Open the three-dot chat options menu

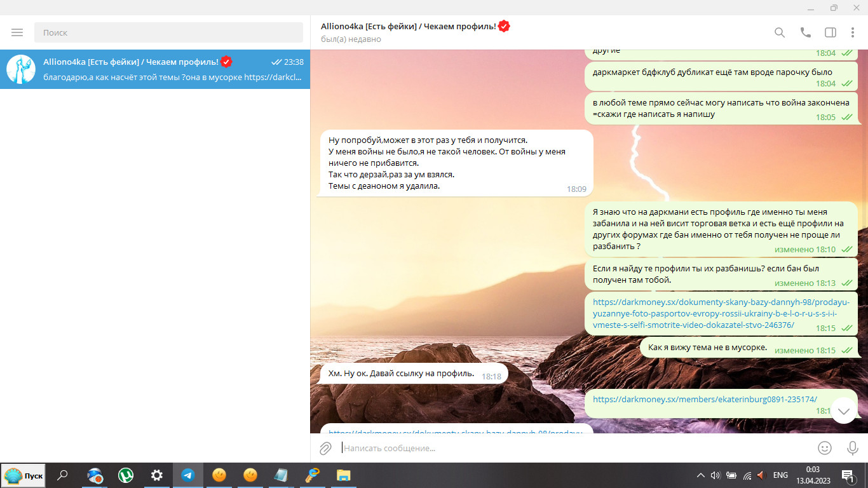853,32
